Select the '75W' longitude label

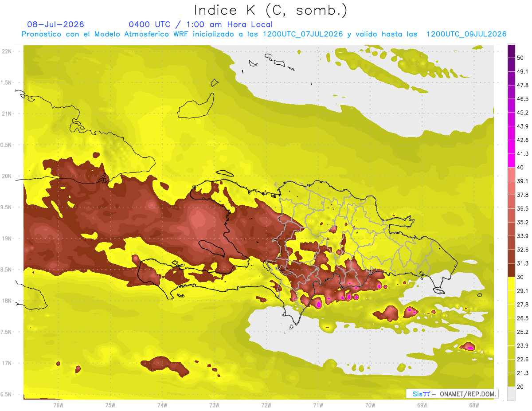tap(110, 405)
